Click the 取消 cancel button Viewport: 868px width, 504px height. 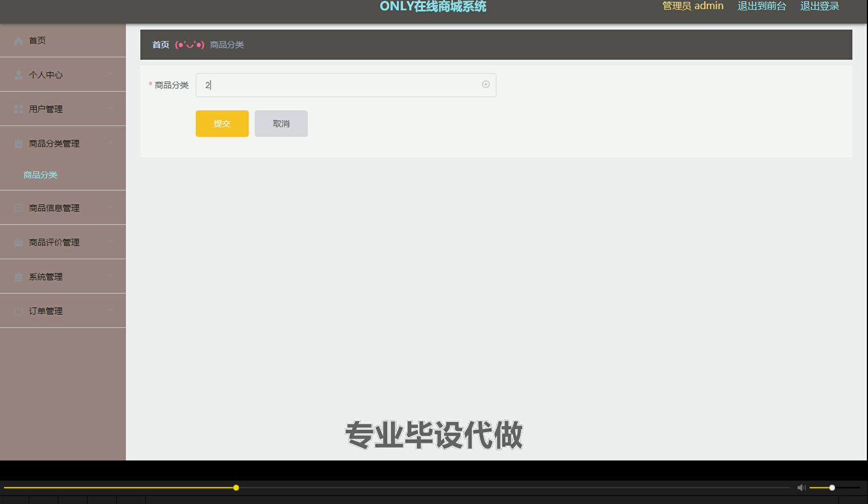click(281, 123)
